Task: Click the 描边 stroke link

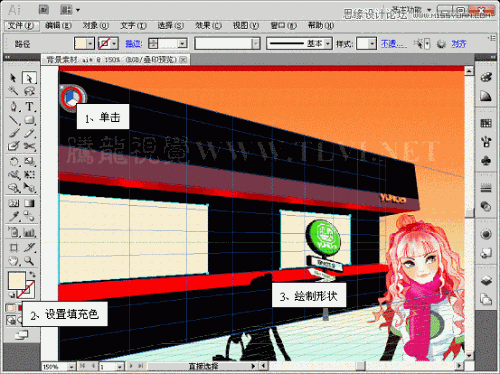Action: point(134,44)
